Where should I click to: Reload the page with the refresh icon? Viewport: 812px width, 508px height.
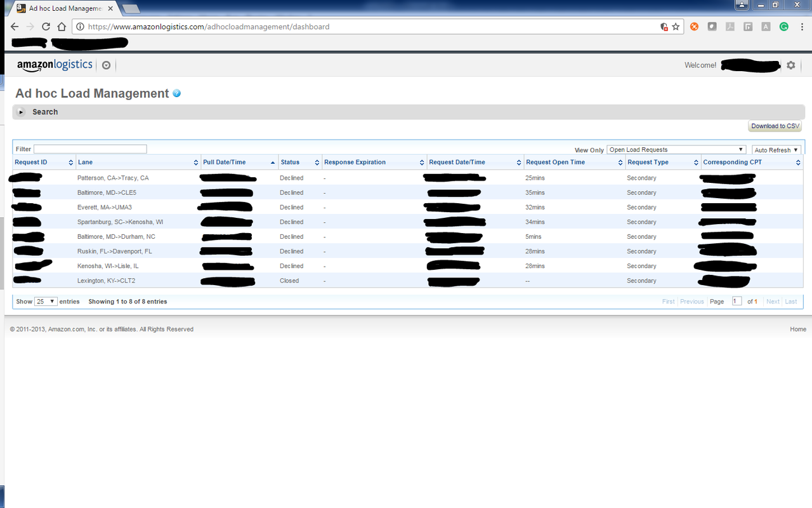point(46,27)
